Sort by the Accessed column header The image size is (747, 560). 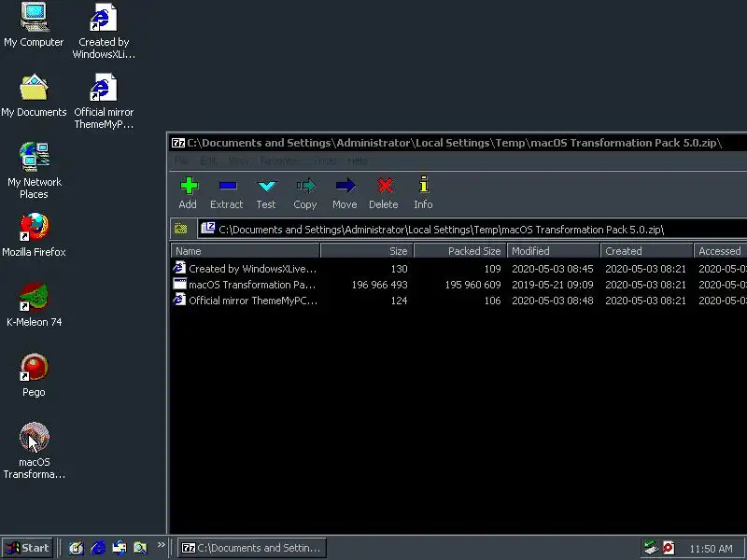pyautogui.click(x=720, y=251)
